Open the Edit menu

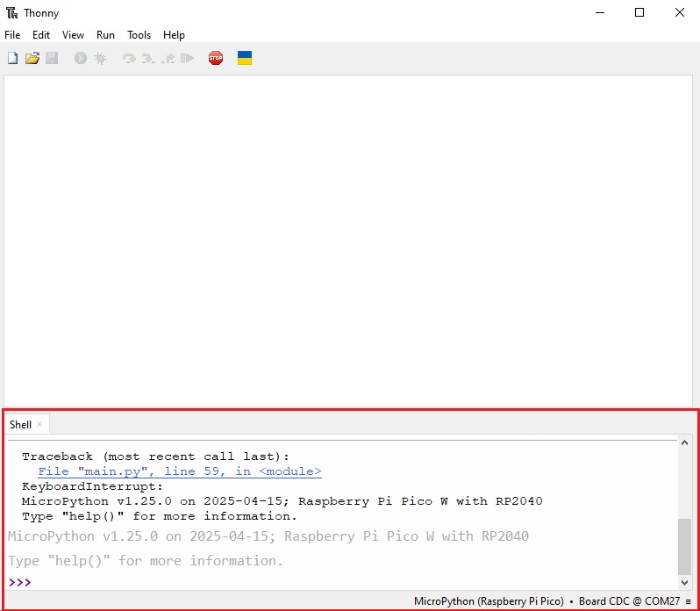pos(41,35)
